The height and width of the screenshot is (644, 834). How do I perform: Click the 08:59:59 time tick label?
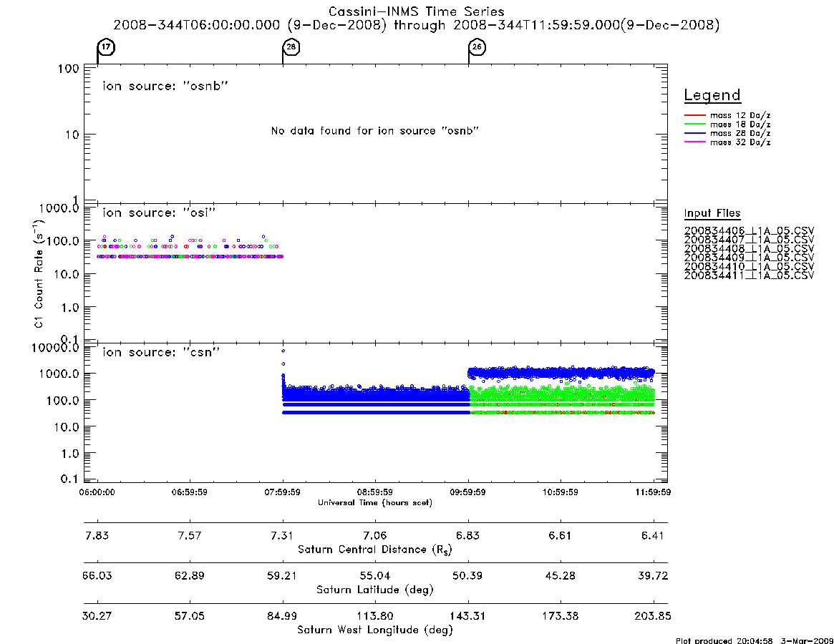[375, 492]
